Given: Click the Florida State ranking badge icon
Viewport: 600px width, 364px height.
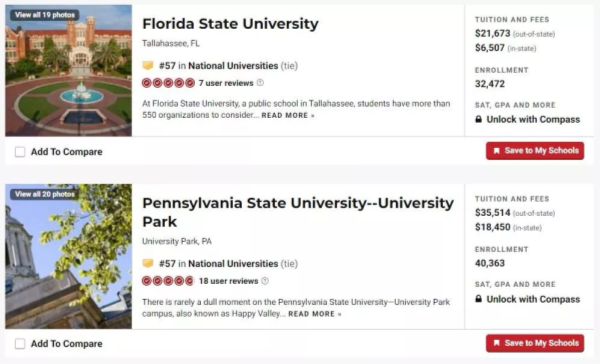Looking at the screenshot, I should pos(148,65).
